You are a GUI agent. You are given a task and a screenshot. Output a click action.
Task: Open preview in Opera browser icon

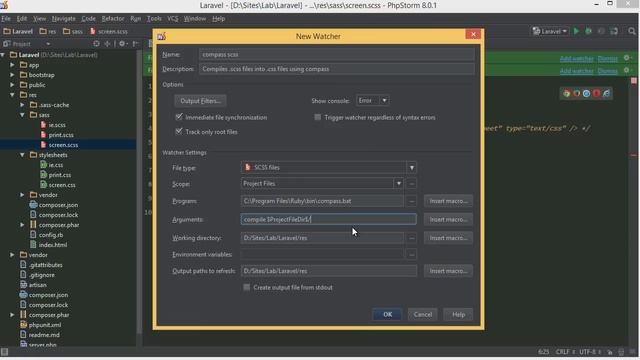[x=596, y=93]
